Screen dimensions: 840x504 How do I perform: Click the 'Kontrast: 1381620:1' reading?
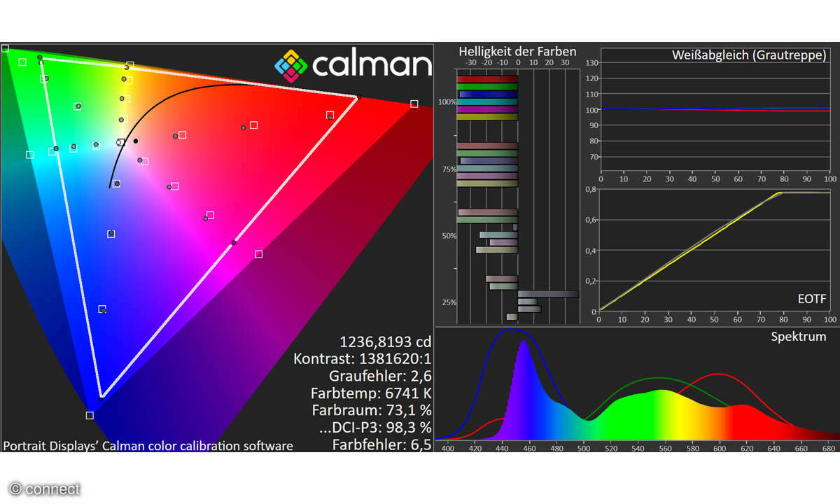point(363,359)
